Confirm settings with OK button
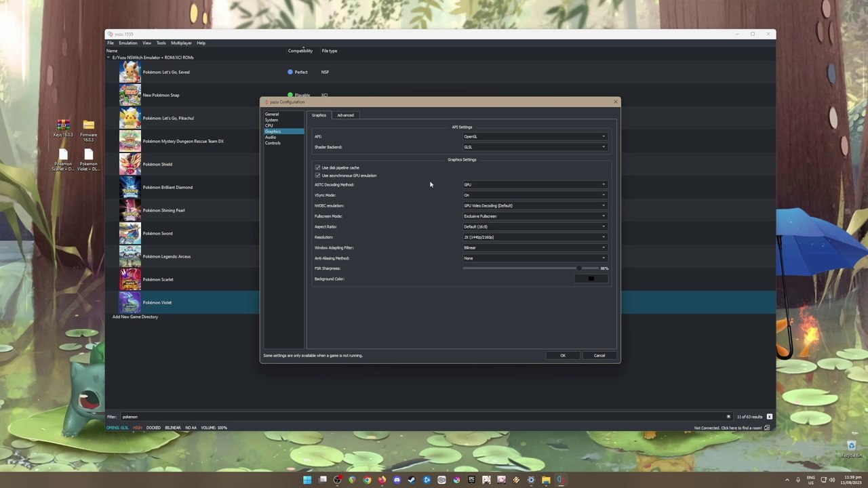This screenshot has width=868, height=488. coord(563,356)
